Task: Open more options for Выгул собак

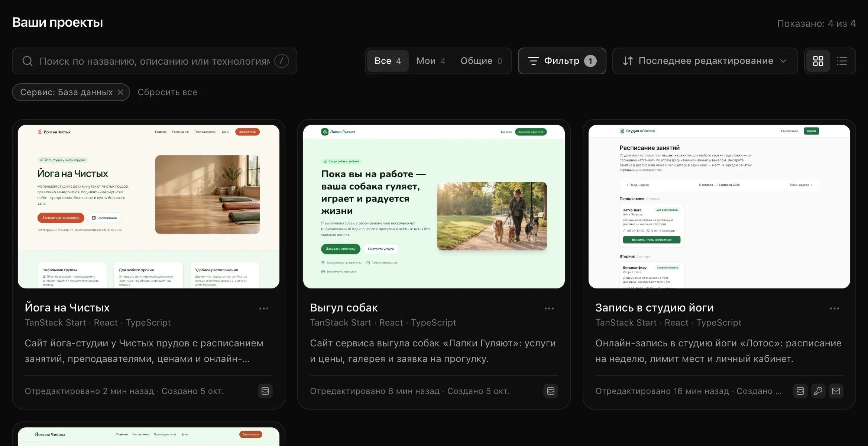Action: click(549, 308)
